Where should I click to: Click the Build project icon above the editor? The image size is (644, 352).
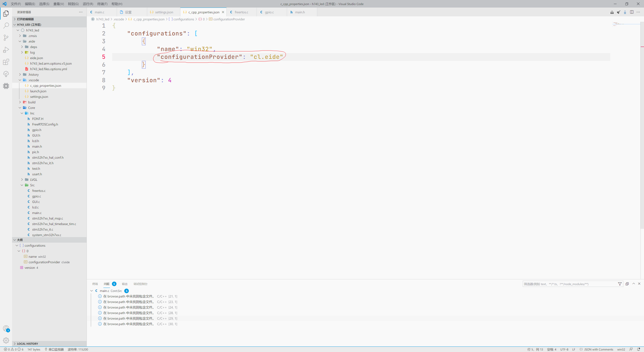pyautogui.click(x=612, y=12)
